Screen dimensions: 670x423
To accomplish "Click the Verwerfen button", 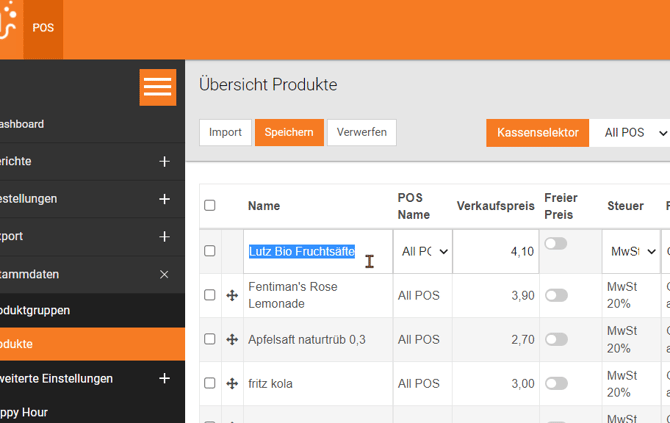I will [361, 132].
